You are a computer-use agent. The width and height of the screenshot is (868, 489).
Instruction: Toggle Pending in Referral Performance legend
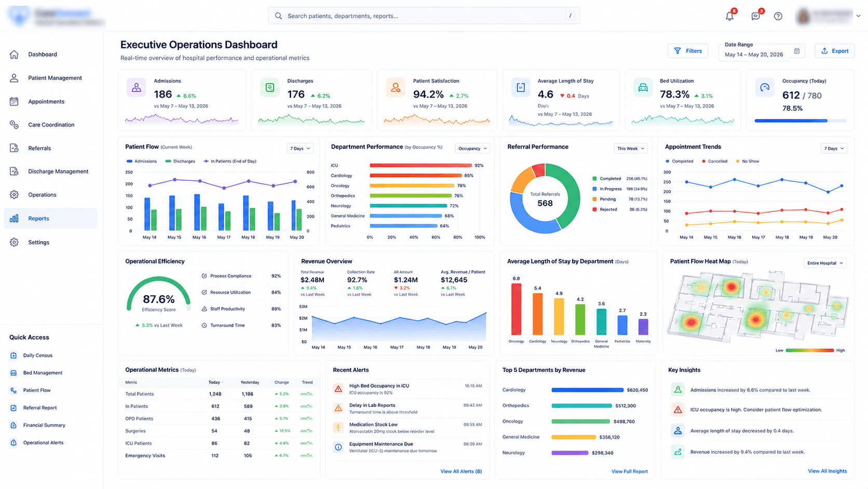click(620, 199)
